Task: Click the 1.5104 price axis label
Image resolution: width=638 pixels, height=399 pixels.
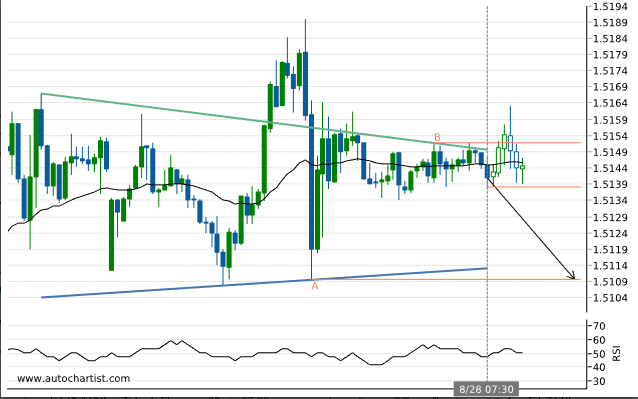Action: point(610,298)
